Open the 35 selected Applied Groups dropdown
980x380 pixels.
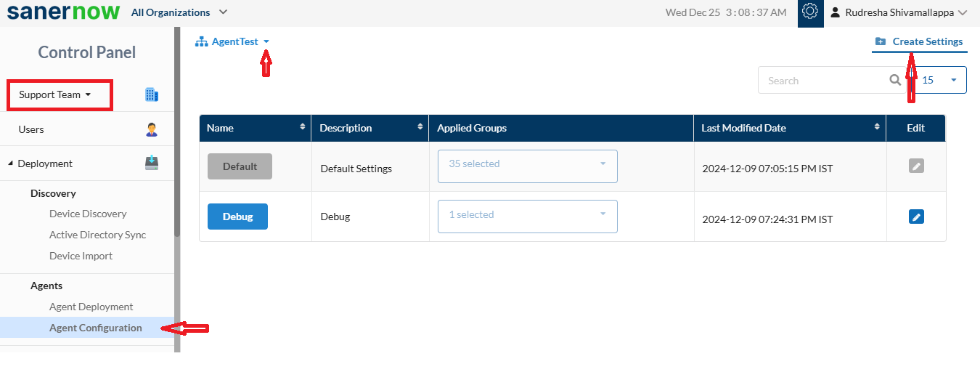pos(528,166)
